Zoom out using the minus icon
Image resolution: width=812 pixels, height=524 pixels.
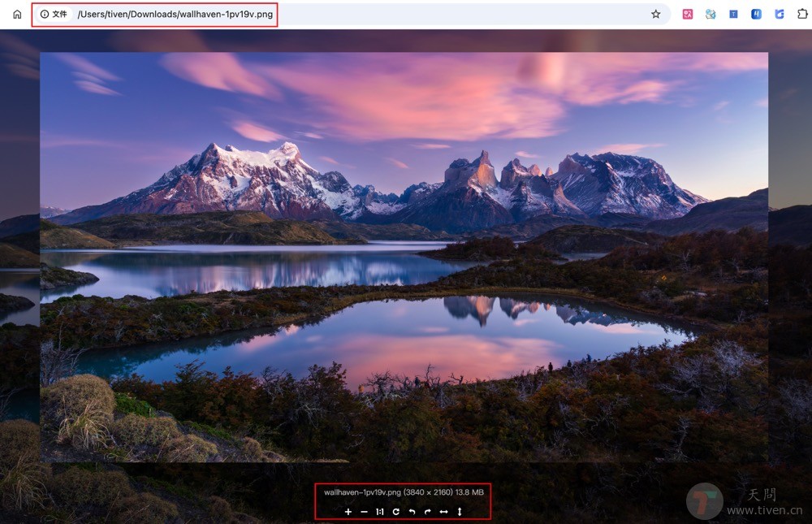363,512
